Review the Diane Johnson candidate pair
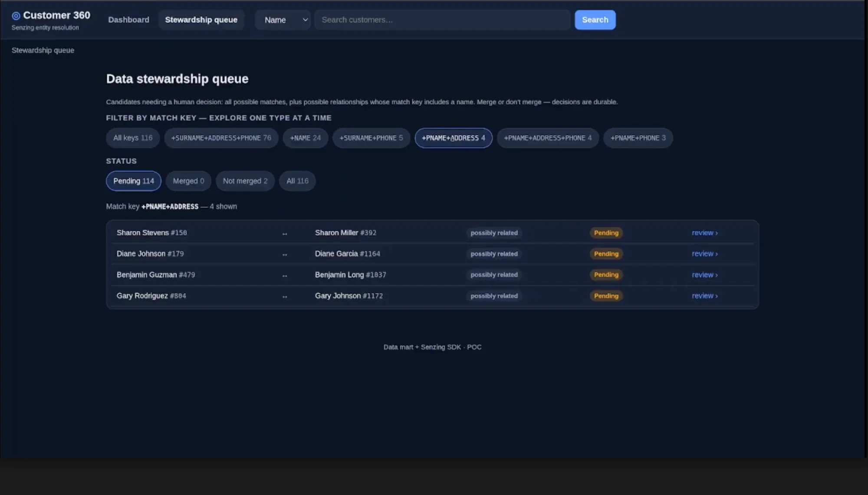Viewport: 868px width, 495px height. 704,254
